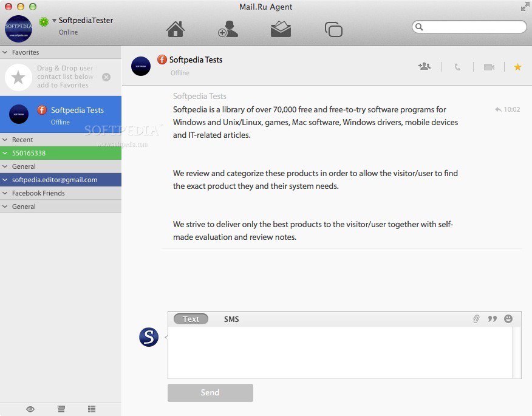Click add people to chat icon
The width and height of the screenshot is (532, 416).
(x=424, y=67)
